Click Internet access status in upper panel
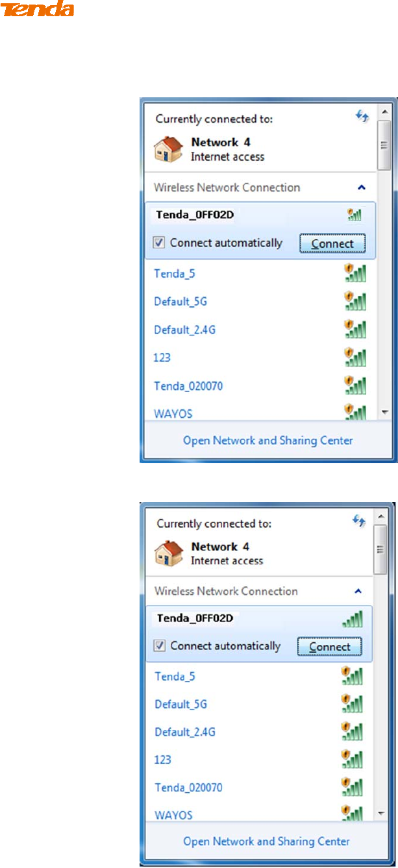Viewport: 398px width, 868px height. click(x=227, y=156)
